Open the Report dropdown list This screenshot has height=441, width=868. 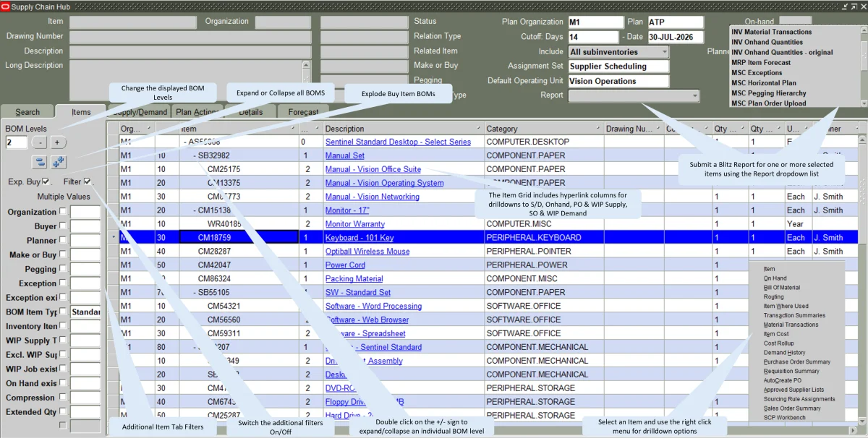634,95
